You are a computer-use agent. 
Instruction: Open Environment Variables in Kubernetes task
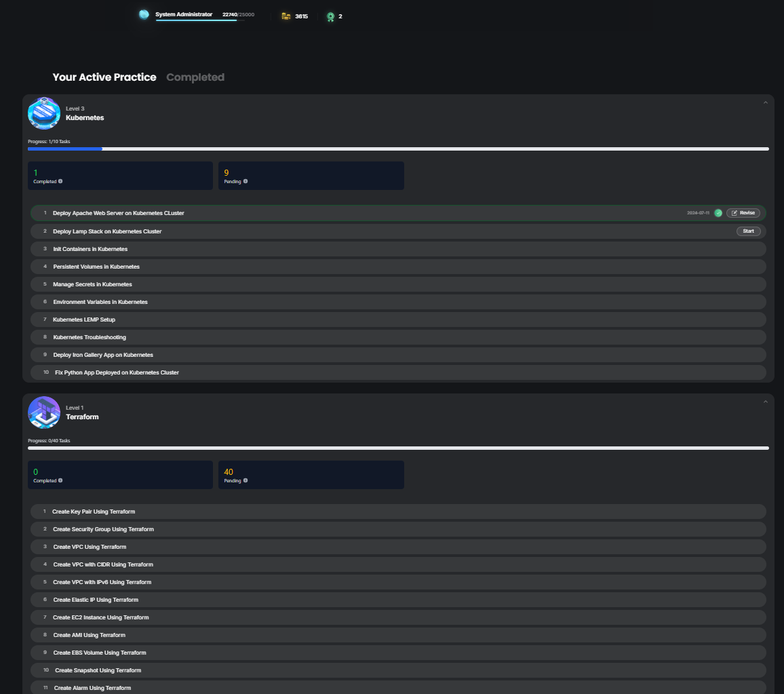(x=398, y=302)
